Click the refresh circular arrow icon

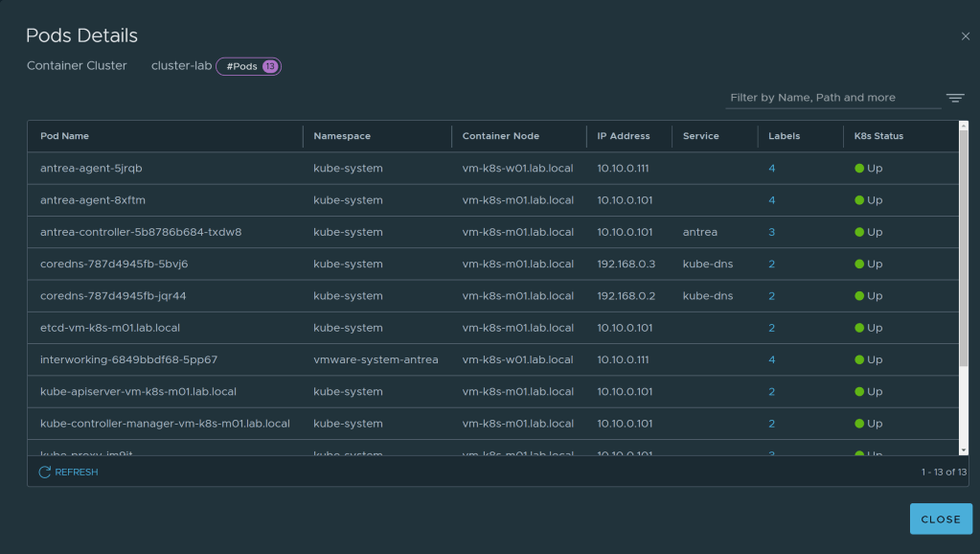pyautogui.click(x=44, y=473)
